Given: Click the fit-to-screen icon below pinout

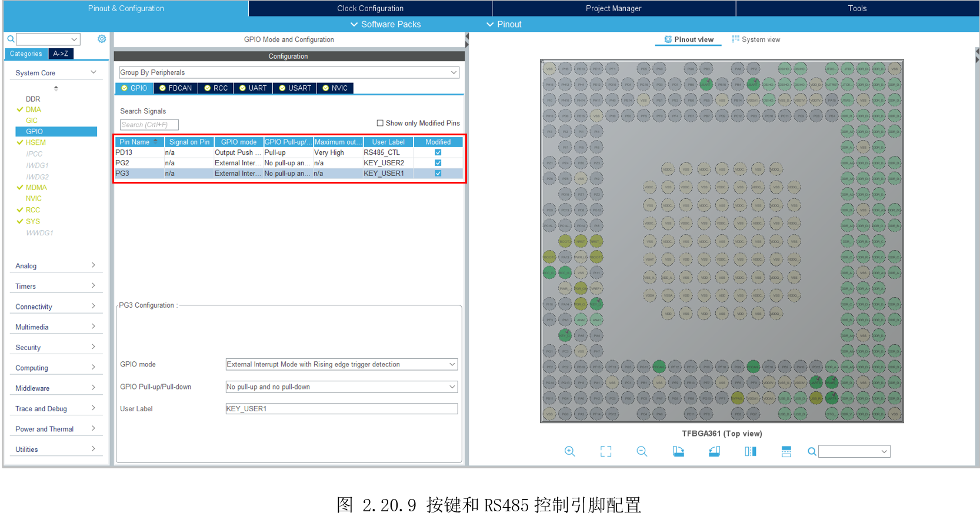Looking at the screenshot, I should point(606,451).
